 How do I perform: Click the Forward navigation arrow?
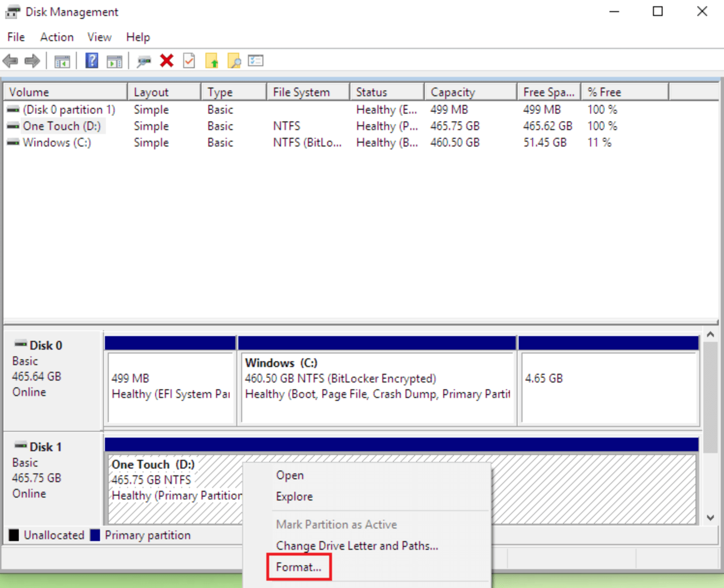pos(31,60)
